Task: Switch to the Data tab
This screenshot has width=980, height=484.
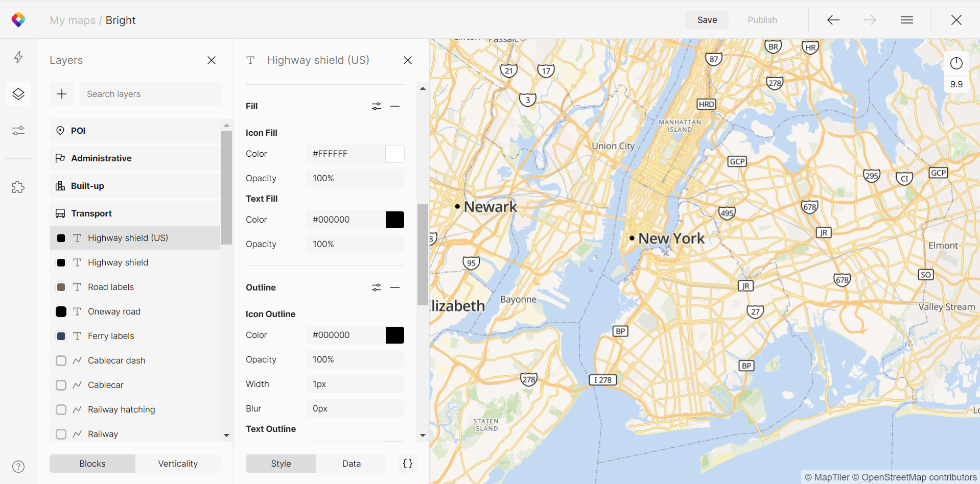Action: 351,464
